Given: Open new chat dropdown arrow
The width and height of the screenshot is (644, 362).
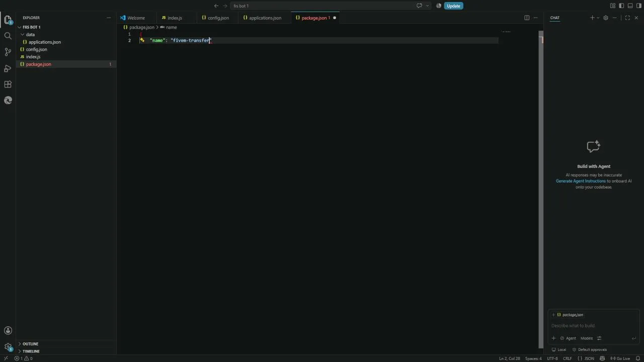Looking at the screenshot, I should pos(598,18).
